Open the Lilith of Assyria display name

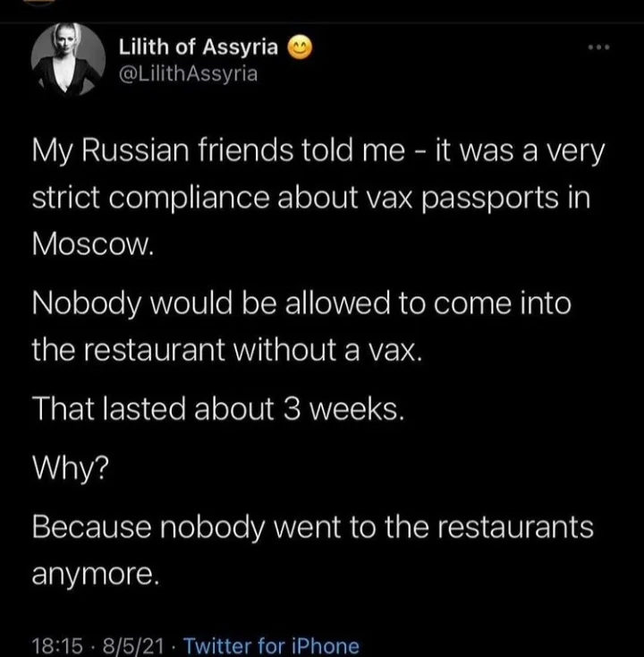pyautogui.click(x=199, y=49)
